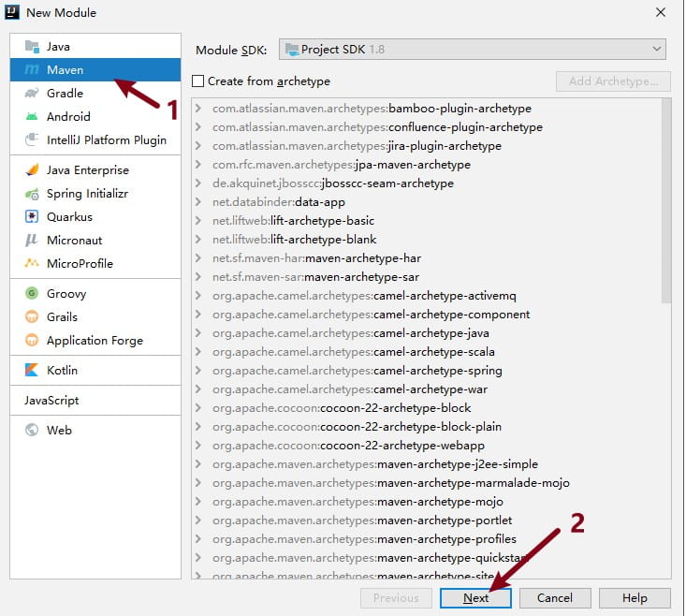
Task: Select maven-archetype-quickstart row
Action: coord(427,558)
